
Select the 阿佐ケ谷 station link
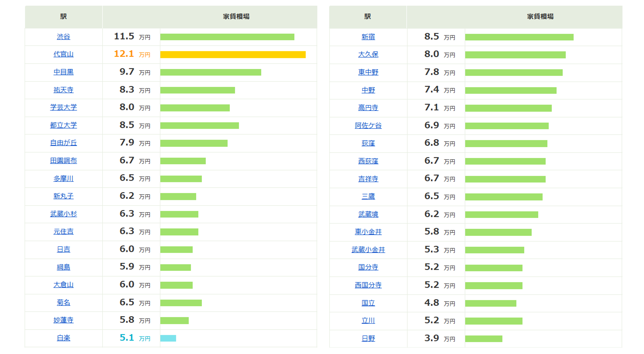pos(368,126)
